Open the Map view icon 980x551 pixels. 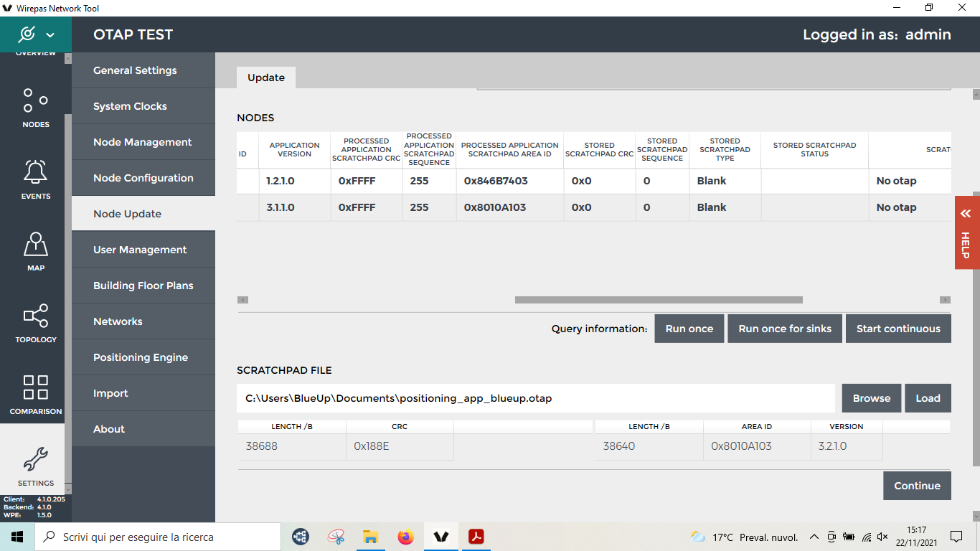(35, 251)
